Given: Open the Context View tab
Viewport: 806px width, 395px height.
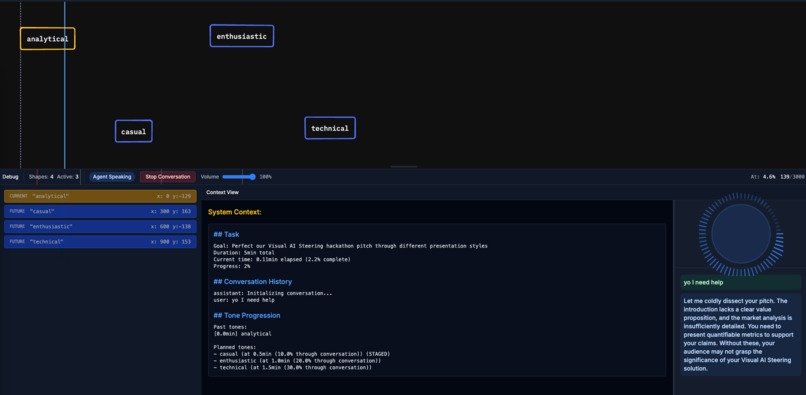Looking at the screenshot, I should (x=223, y=192).
